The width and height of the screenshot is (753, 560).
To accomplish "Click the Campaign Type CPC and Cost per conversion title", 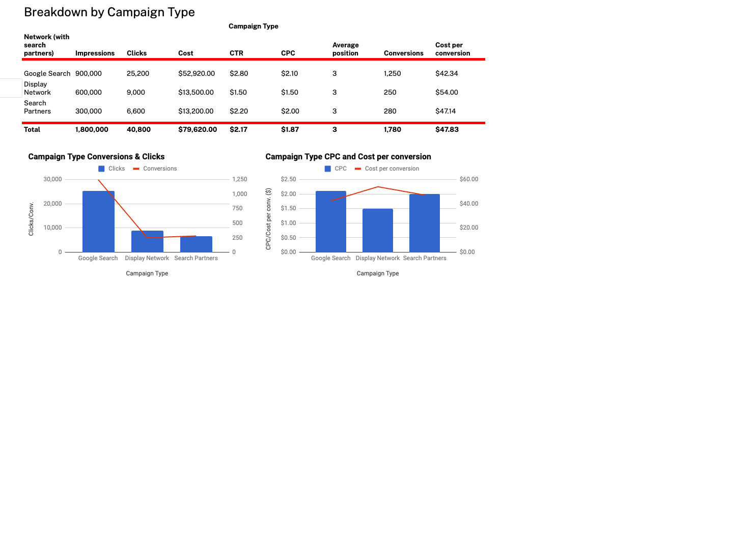I will 348,157.
